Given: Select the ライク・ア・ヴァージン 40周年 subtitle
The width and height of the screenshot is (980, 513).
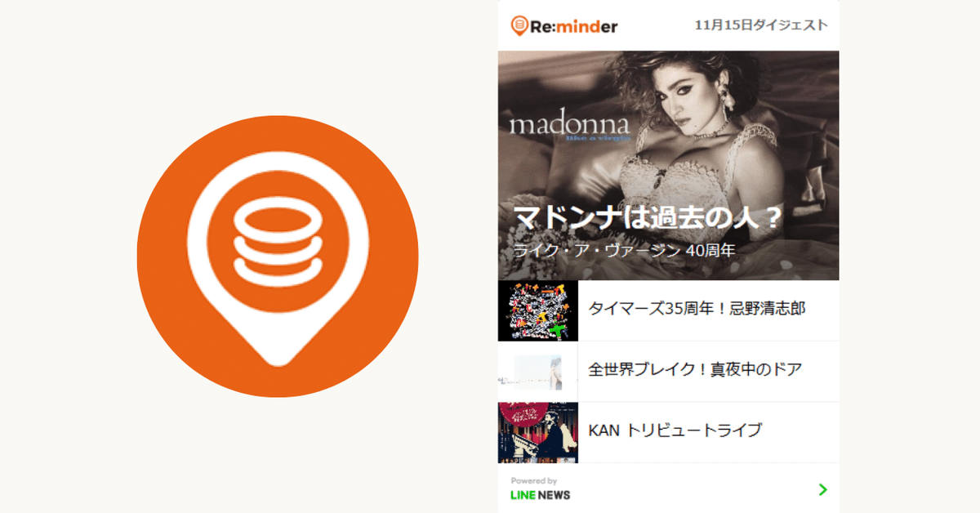Looking at the screenshot, I should click(624, 250).
